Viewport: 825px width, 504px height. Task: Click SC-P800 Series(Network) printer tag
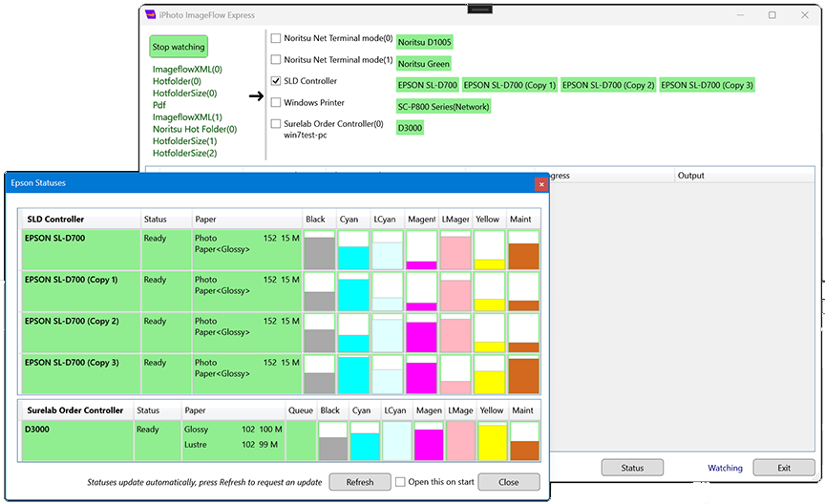[443, 107]
